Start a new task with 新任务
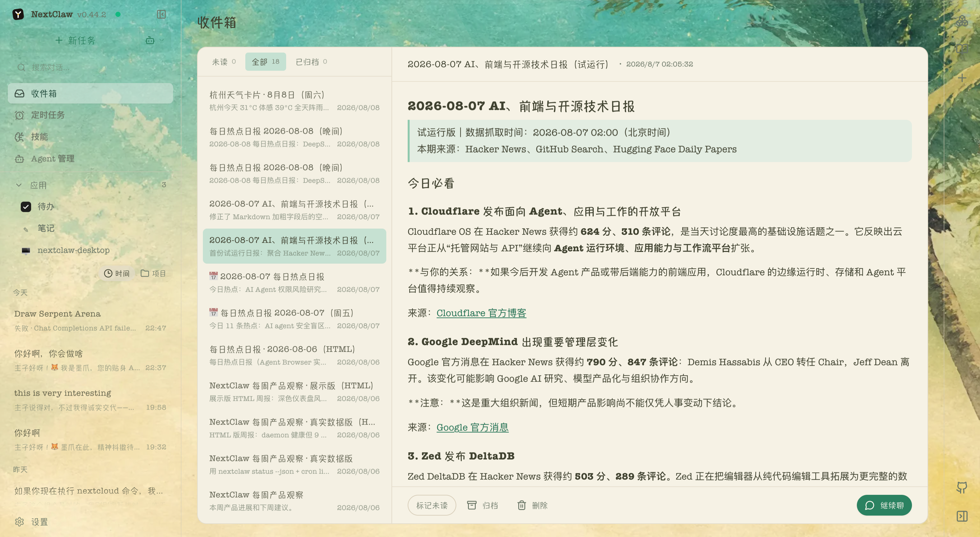 pos(75,40)
